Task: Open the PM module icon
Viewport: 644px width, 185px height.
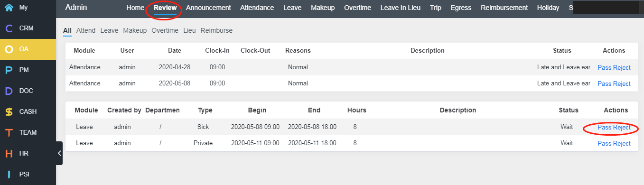Action: [9, 70]
